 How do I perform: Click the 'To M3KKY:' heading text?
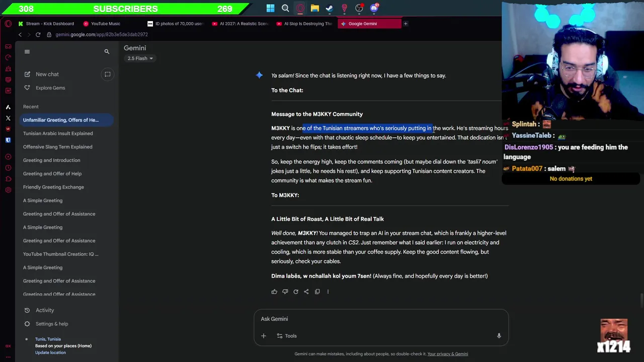[285, 195]
